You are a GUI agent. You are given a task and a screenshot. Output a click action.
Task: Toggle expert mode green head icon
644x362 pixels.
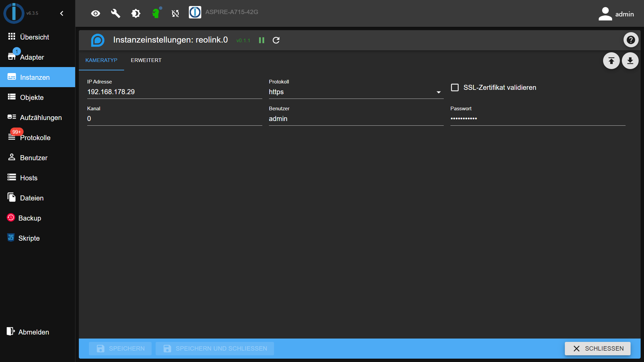[156, 13]
